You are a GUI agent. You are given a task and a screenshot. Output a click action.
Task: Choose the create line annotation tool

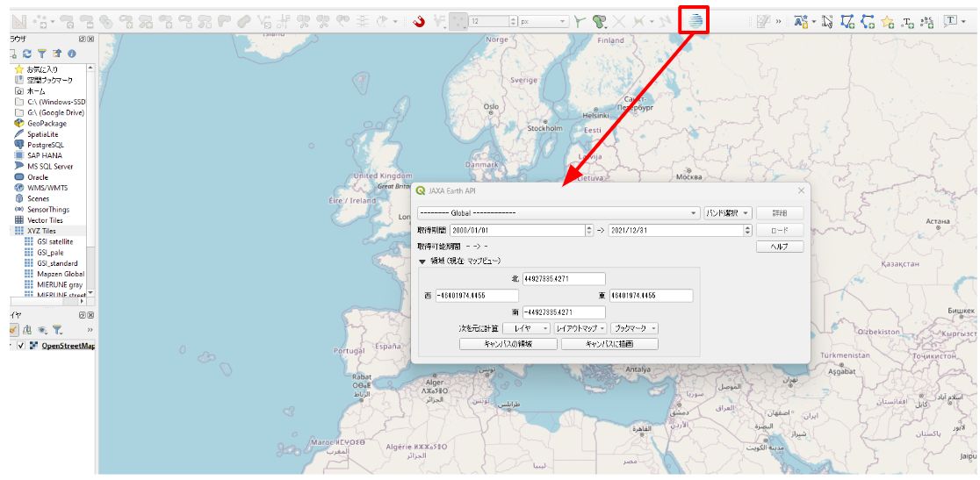click(868, 22)
